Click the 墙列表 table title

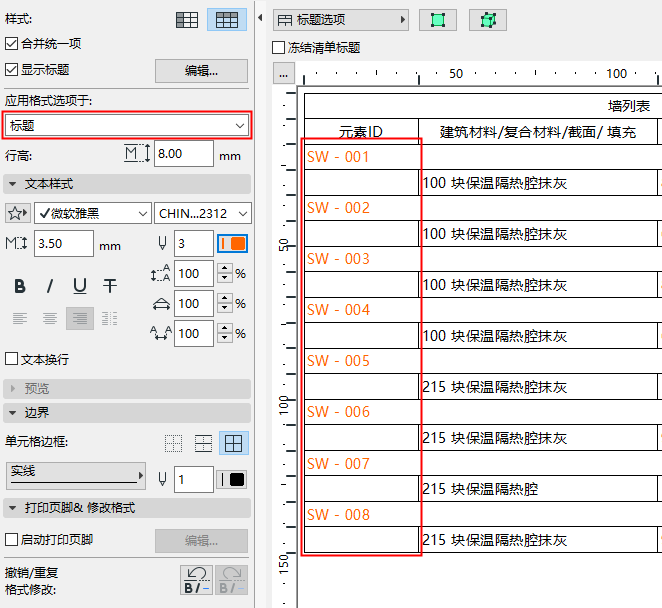pos(629,106)
